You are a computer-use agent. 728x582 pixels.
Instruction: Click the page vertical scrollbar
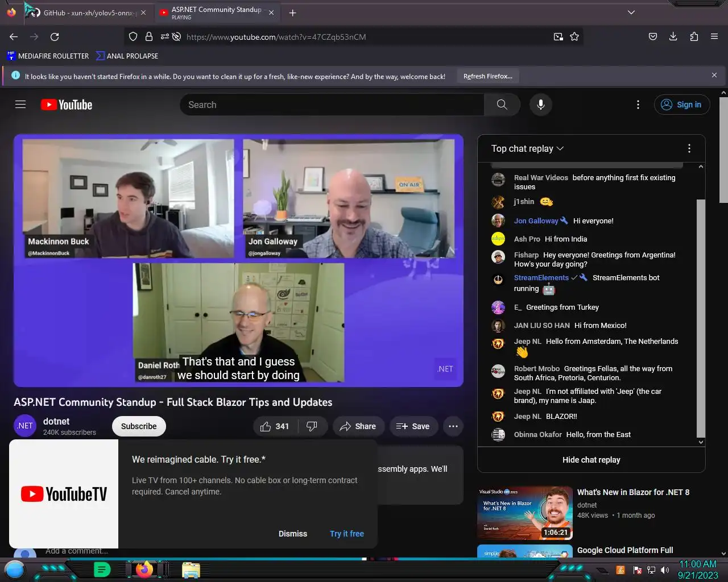pyautogui.click(x=723, y=149)
